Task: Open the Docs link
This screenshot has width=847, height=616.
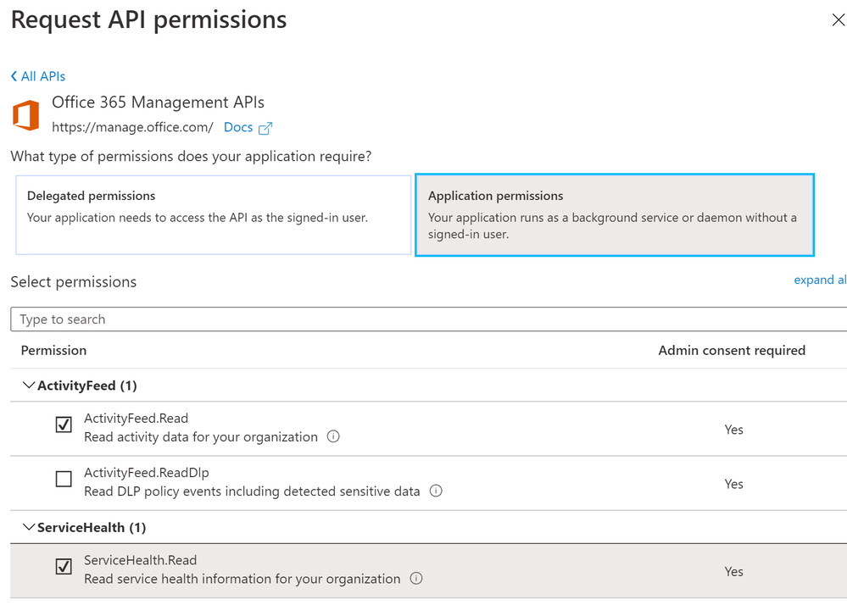Action: (x=238, y=127)
